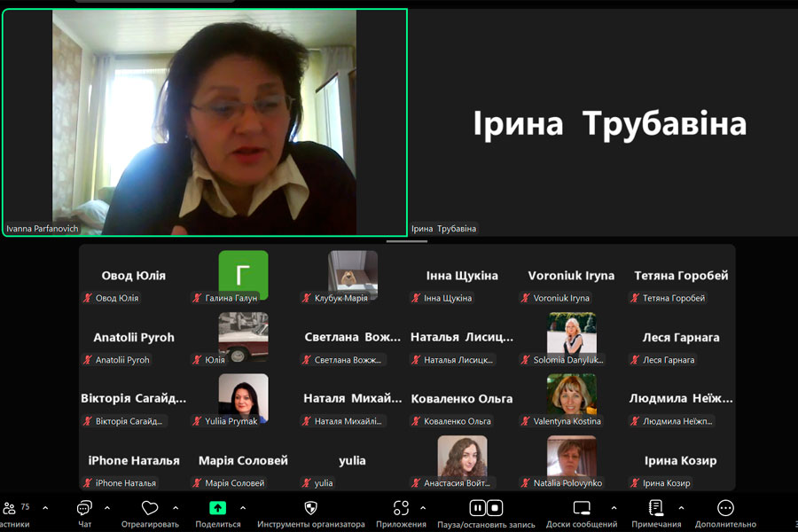Click the gallery divider handle bar
Image resolution: width=798 pixels, height=532 pixels.
[x=407, y=241]
